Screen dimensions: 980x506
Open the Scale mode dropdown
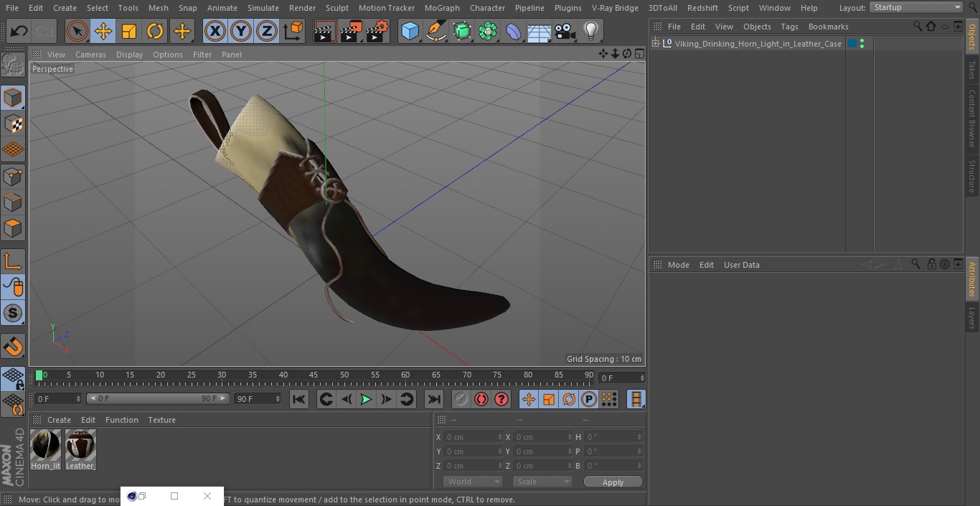click(542, 482)
